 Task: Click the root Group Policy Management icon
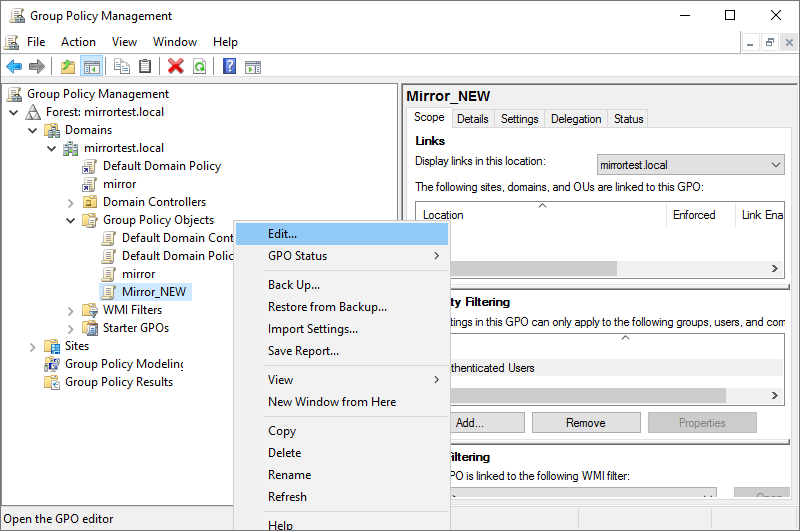14,94
